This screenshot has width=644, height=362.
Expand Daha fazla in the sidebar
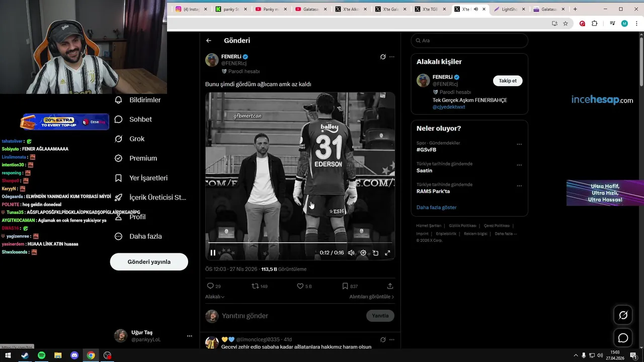(x=139, y=236)
